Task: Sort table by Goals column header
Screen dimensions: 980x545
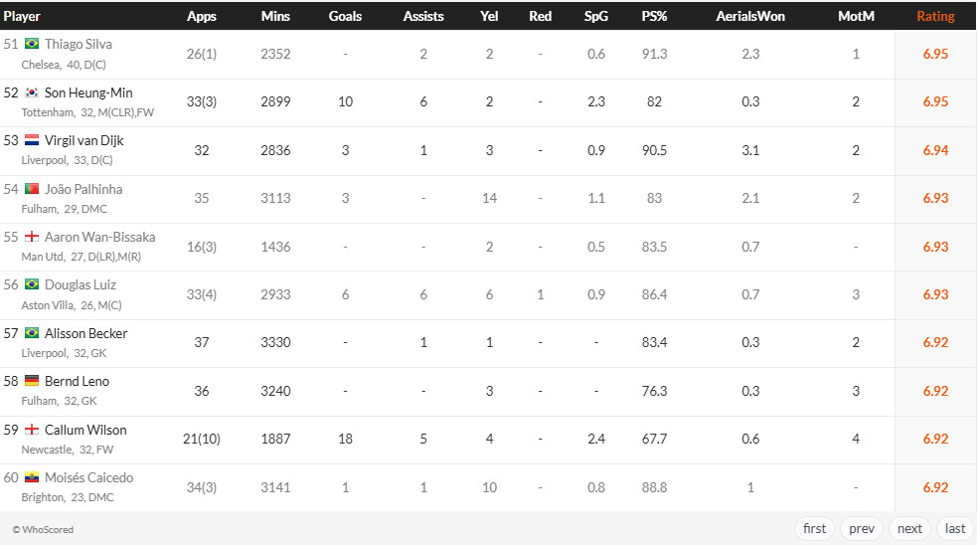Action: [345, 16]
